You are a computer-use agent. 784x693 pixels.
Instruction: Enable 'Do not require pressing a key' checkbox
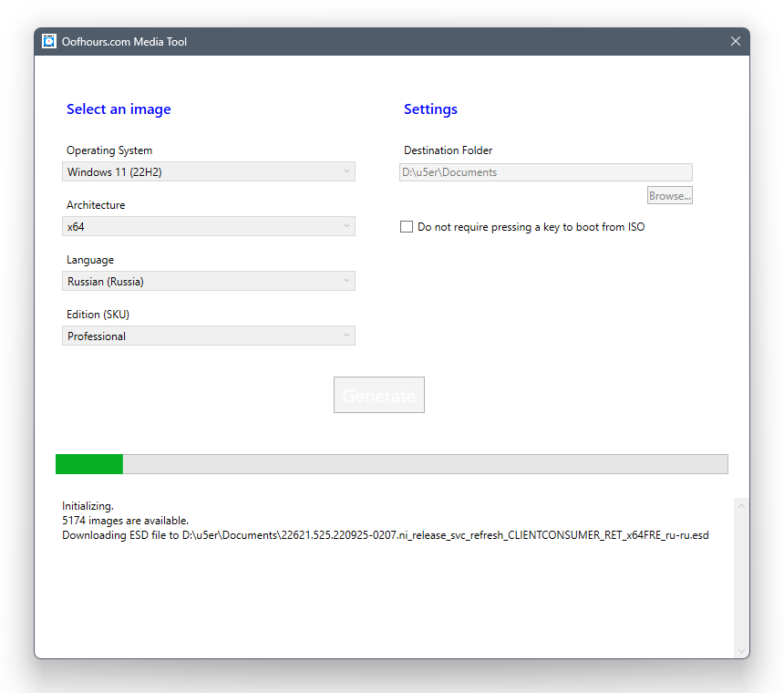407,226
